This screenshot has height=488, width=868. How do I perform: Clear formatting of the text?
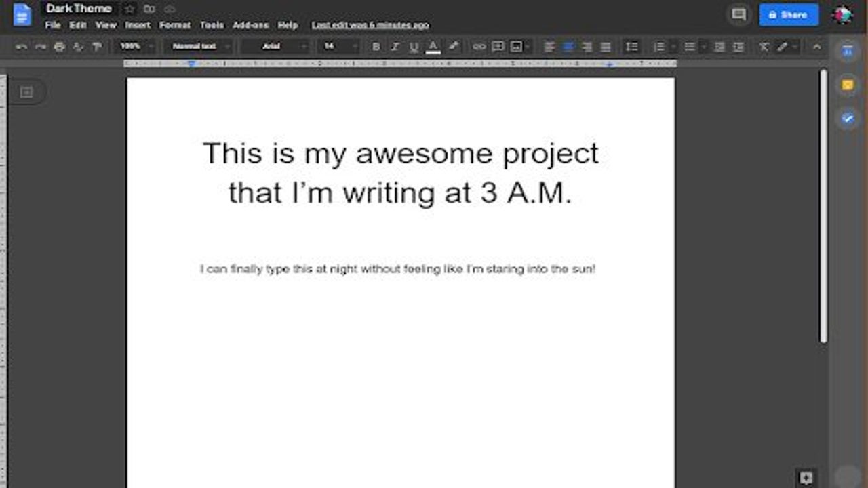[763, 47]
